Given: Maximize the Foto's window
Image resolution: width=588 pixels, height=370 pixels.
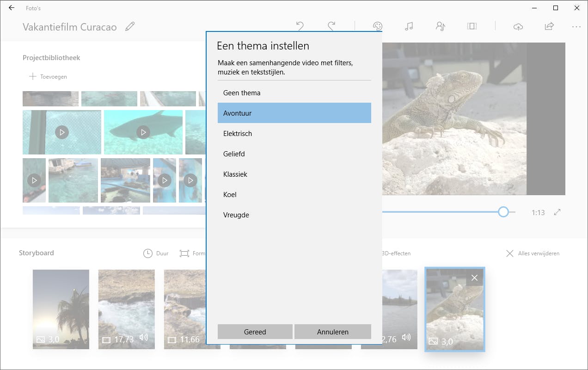Looking at the screenshot, I should (556, 8).
